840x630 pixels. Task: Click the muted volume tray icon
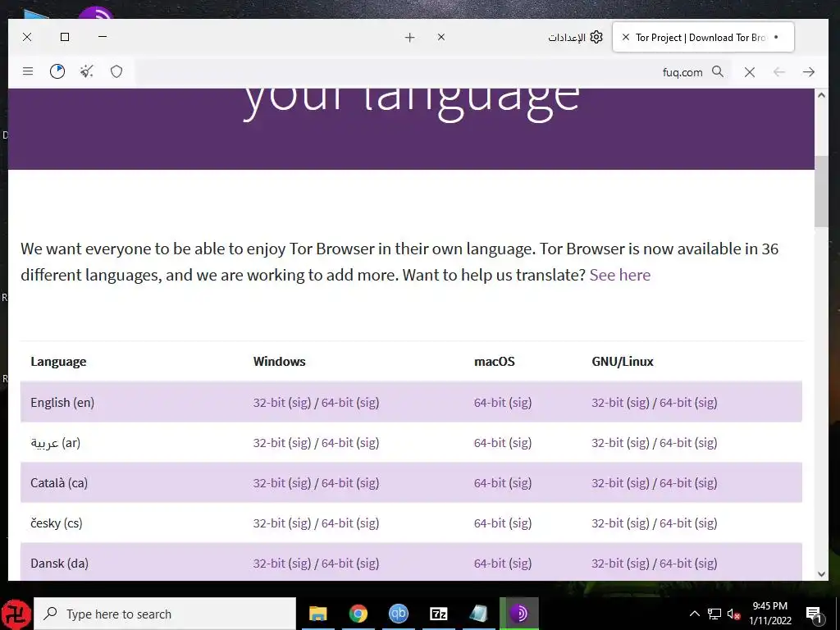(733, 614)
